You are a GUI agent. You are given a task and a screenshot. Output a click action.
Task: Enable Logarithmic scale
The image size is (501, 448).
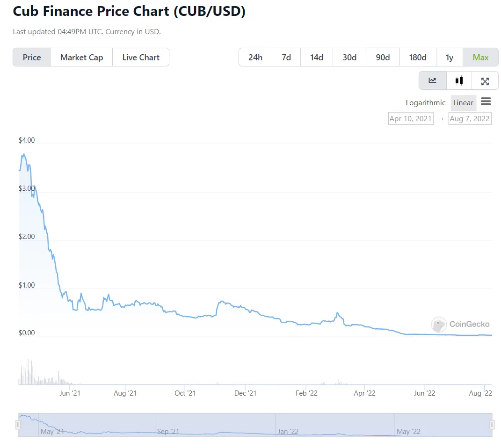pyautogui.click(x=425, y=102)
